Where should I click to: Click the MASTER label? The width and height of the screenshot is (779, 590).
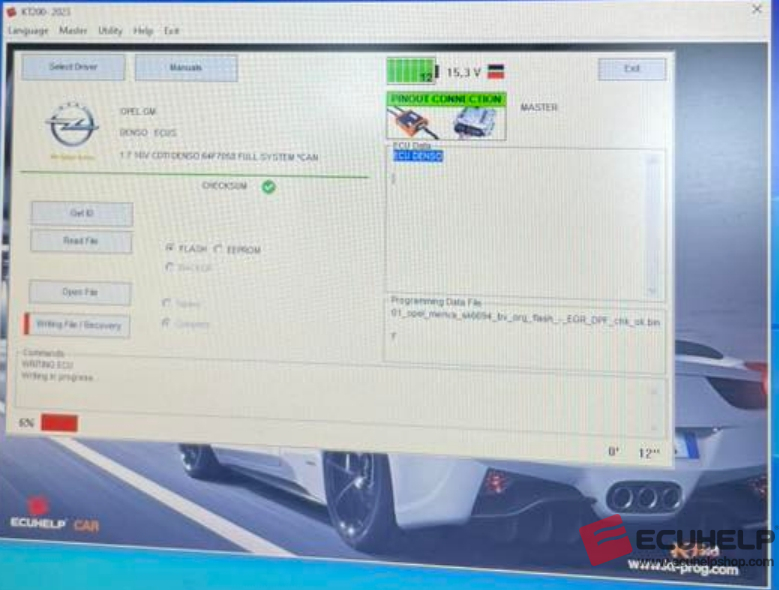coord(539,107)
